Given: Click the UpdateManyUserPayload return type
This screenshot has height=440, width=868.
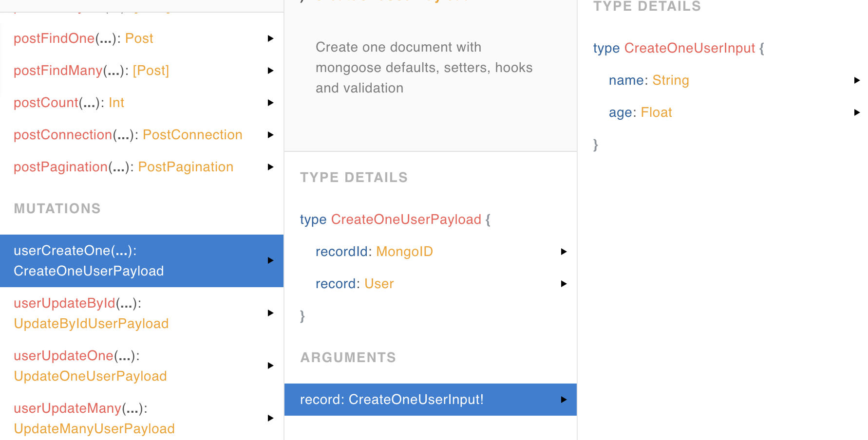Looking at the screenshot, I should pyautogui.click(x=94, y=429).
